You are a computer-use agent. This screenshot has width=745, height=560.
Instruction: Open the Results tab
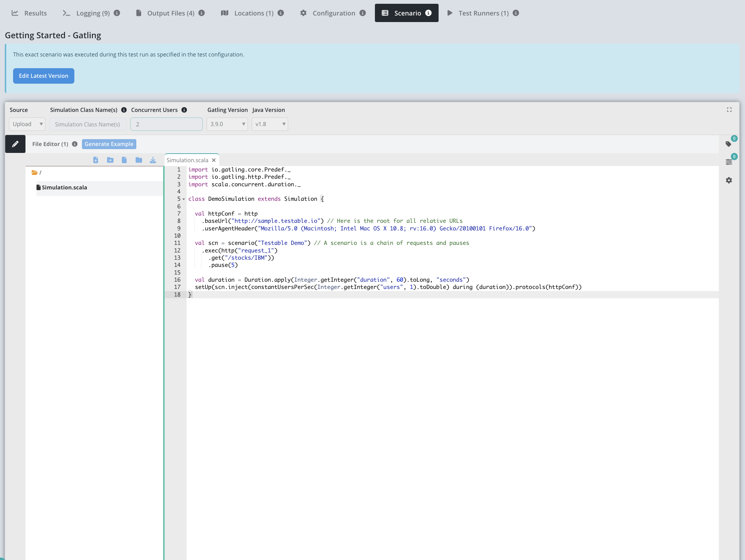pos(29,13)
